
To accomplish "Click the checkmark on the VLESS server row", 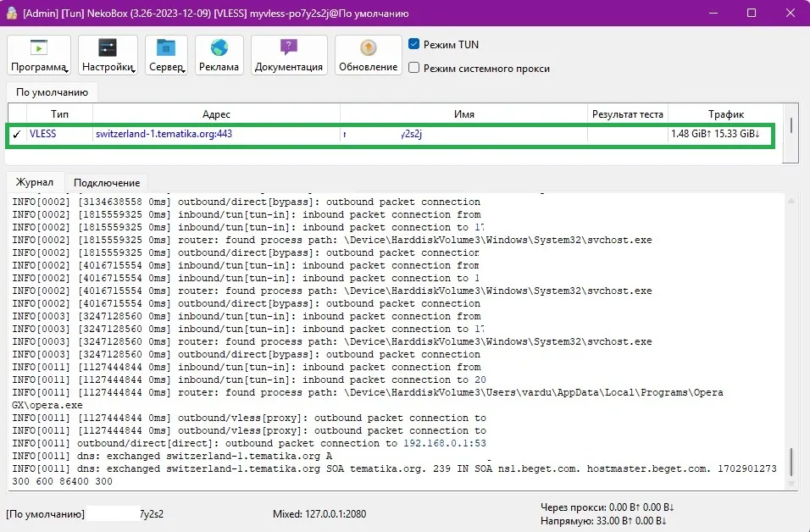I will [16, 134].
